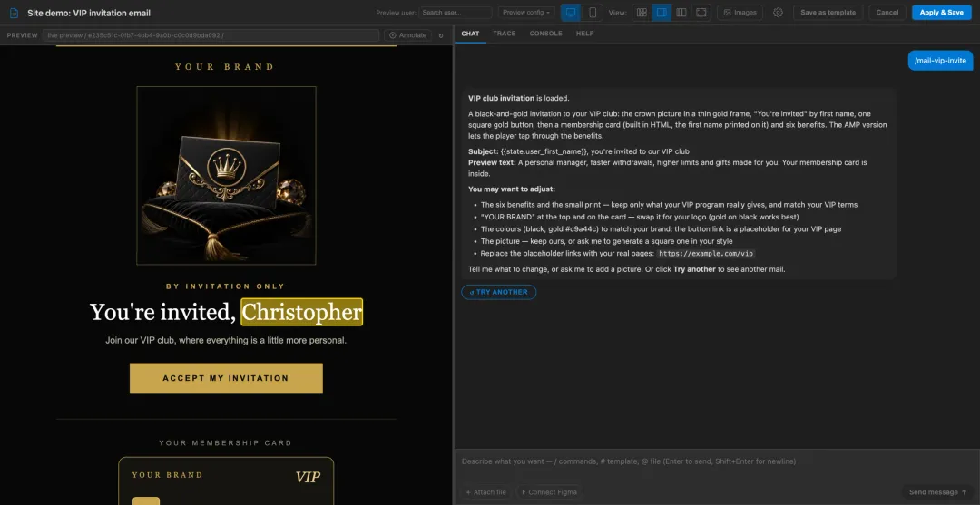Click the document icon beside the site title
The height and width of the screenshot is (505, 980).
(x=14, y=13)
